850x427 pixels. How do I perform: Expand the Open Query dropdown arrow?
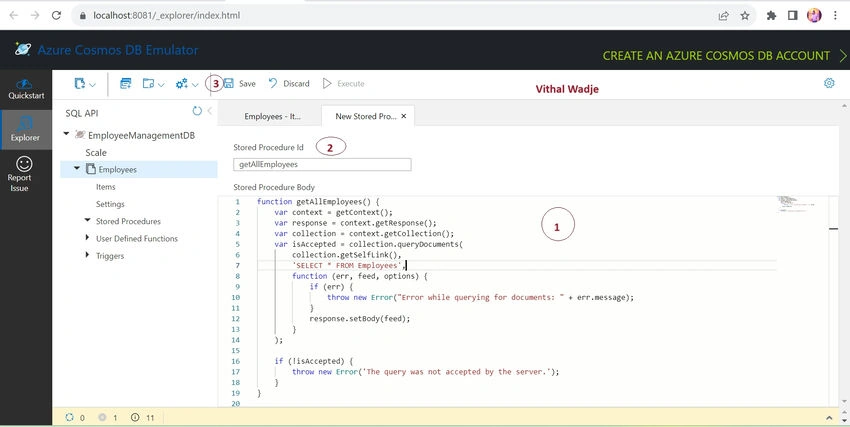click(x=161, y=85)
